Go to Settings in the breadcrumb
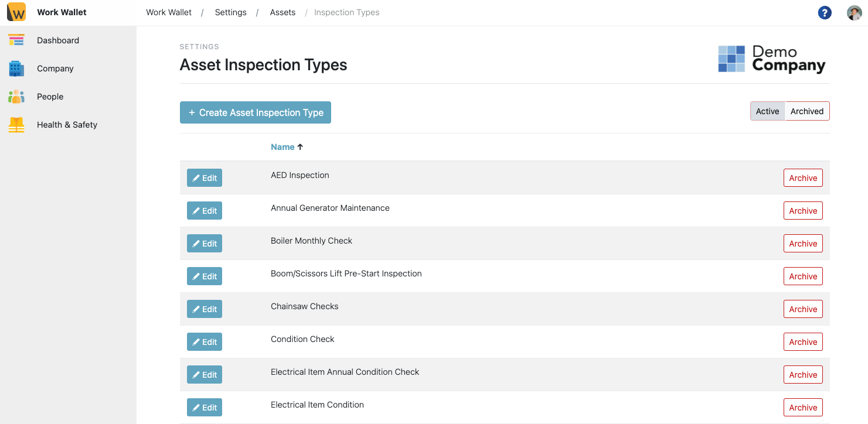 (230, 12)
